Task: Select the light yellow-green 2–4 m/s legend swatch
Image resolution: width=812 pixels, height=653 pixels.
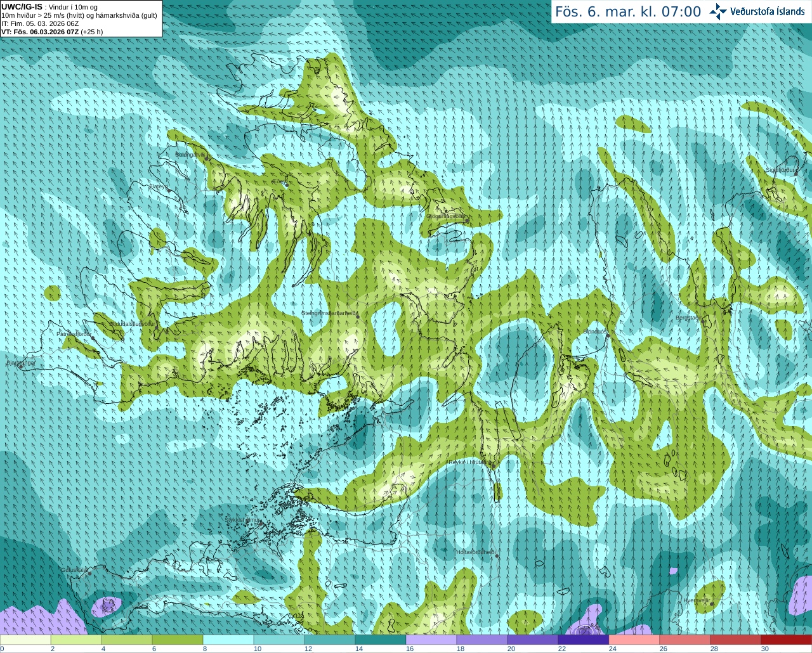Action: point(76,640)
